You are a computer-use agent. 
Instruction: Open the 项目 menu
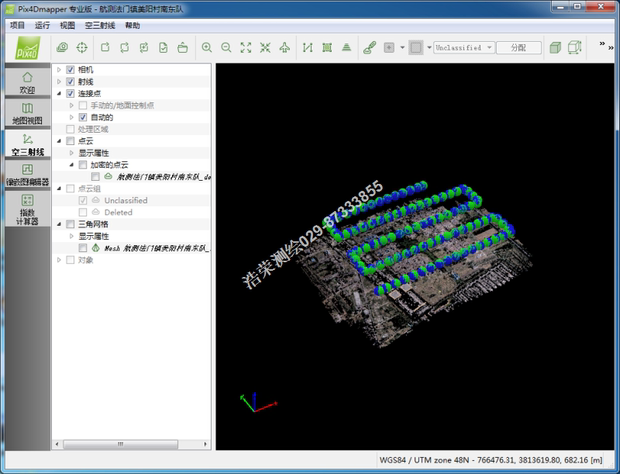[17, 26]
